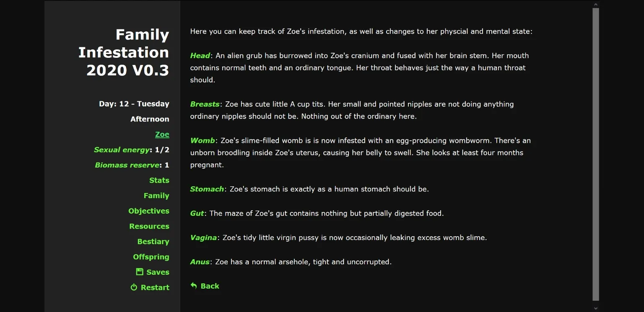
Task: Click the Sexual energy counter
Action: click(x=131, y=150)
